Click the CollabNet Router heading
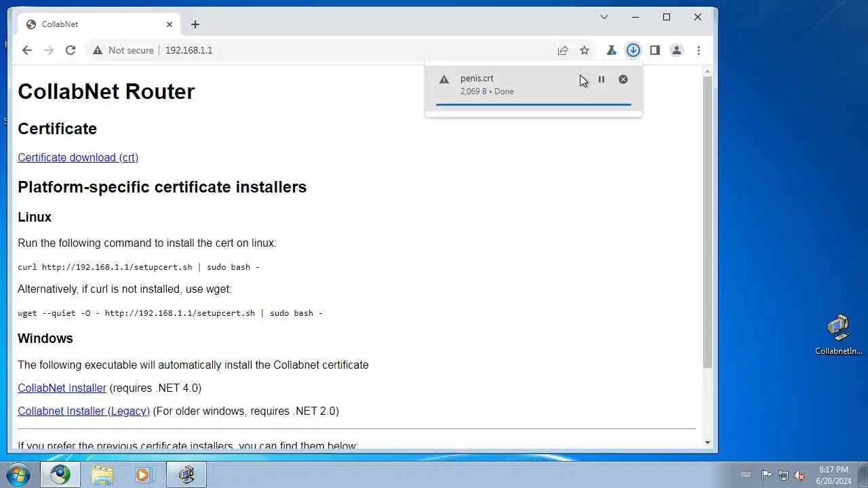The width and height of the screenshot is (868, 488). [x=106, y=91]
